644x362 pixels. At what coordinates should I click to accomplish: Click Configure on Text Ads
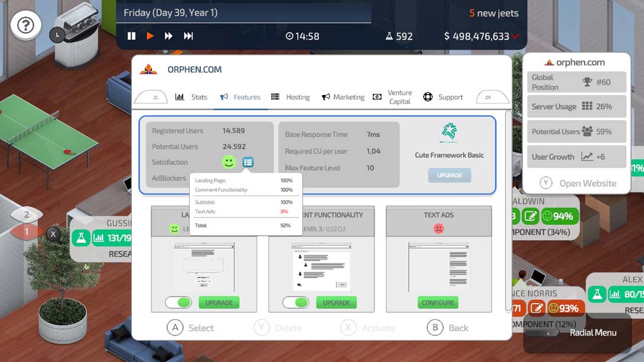[x=438, y=302]
